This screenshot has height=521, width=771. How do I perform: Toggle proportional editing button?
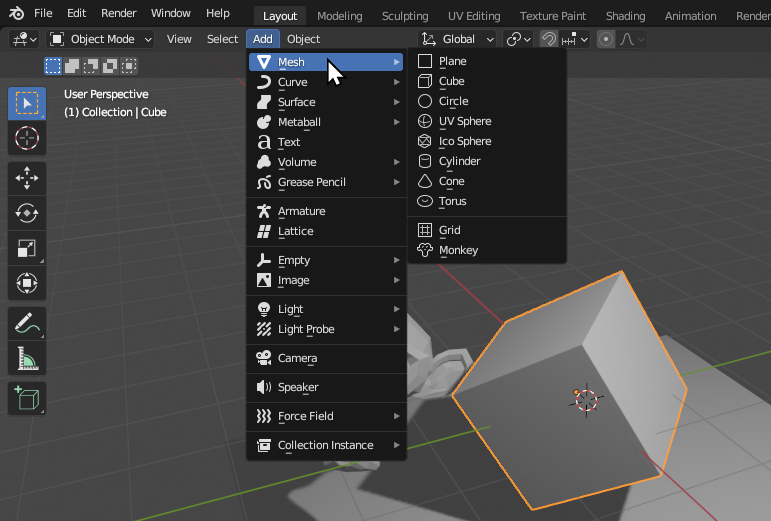point(605,39)
